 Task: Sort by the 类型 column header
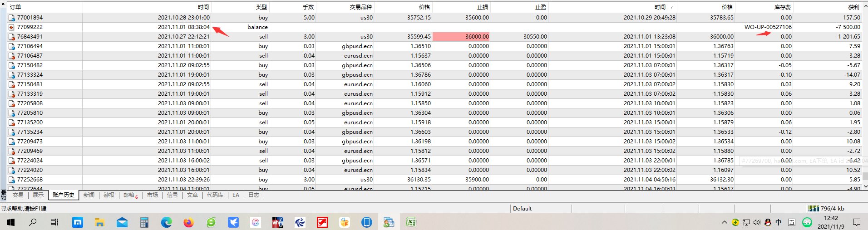click(x=240, y=7)
